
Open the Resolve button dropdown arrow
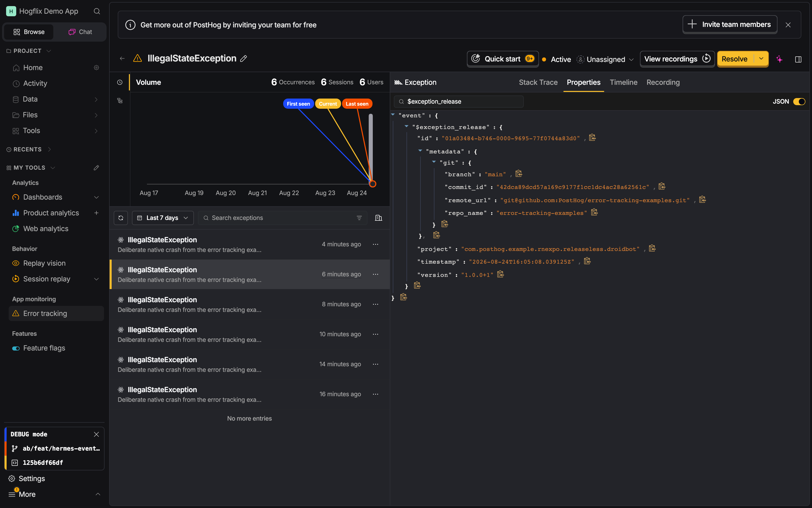(x=761, y=59)
